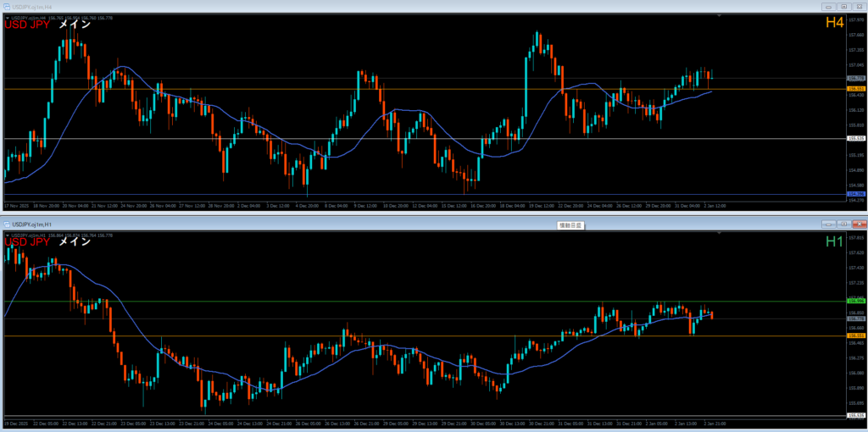The height and width of the screenshot is (432, 868).
Task: Click the chart shift triangle on H4 chart
Action: pyautogui.click(x=719, y=17)
